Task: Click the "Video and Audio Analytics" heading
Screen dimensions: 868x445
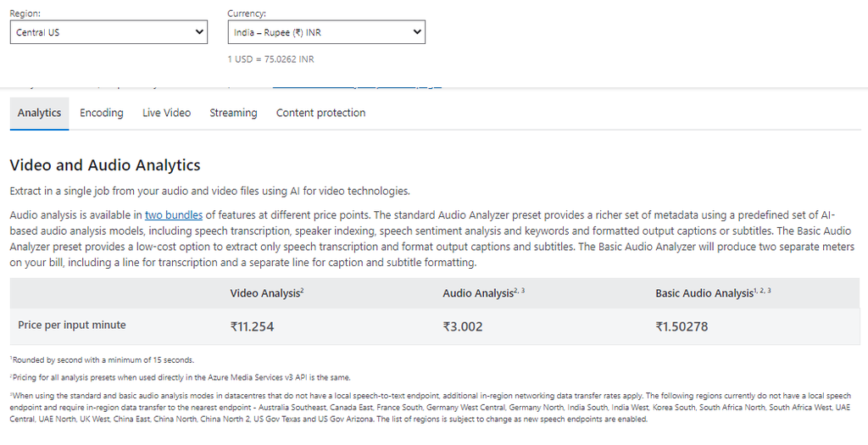Action: click(x=104, y=164)
